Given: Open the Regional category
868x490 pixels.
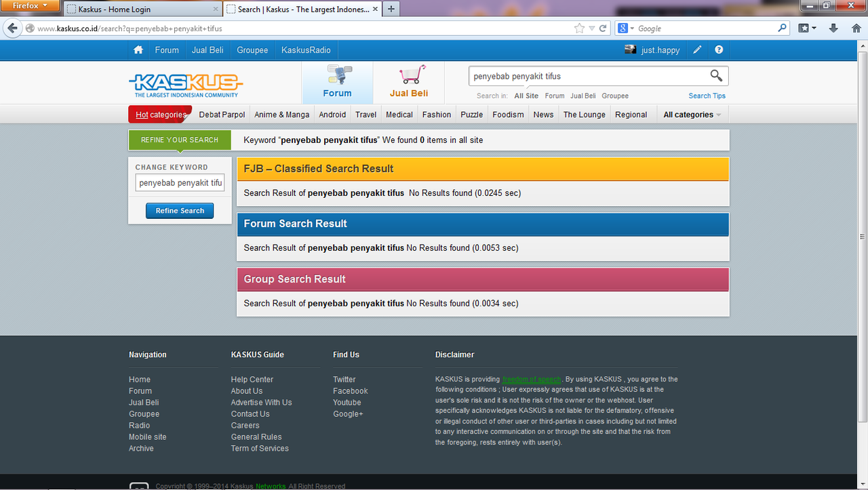Looking at the screenshot, I should [631, 115].
